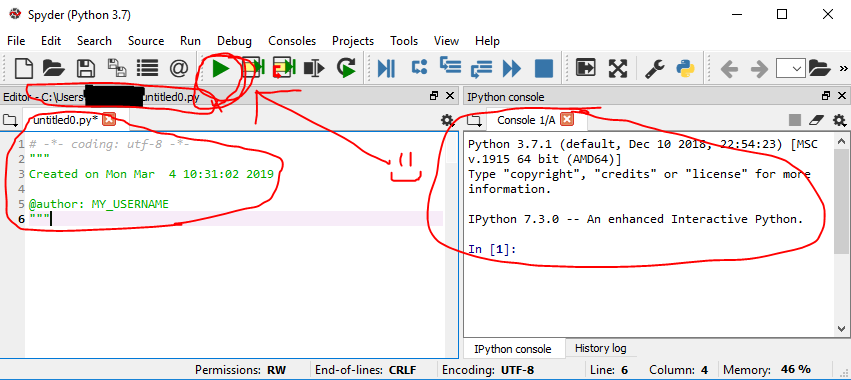Open the working directory dropdown
The image size is (851, 380).
pos(791,68)
